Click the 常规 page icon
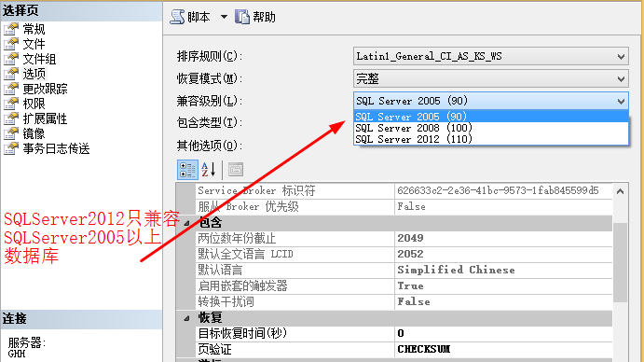The height and width of the screenshot is (362, 644). coord(11,29)
